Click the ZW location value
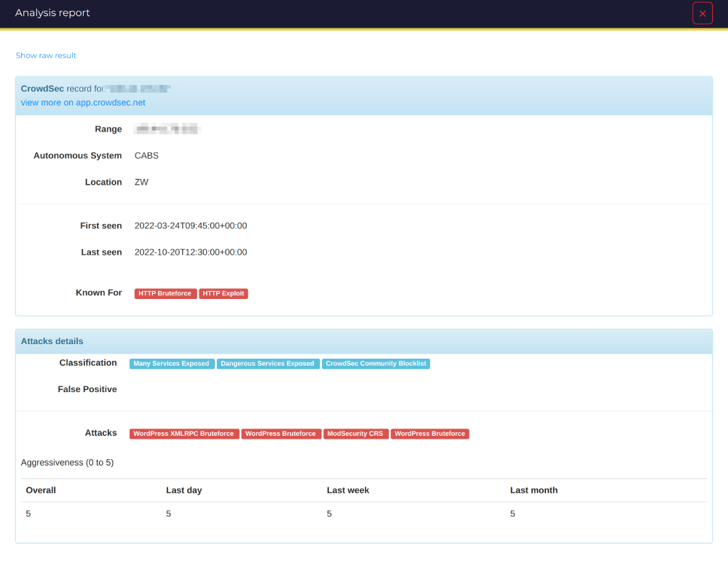Screen dimensions: 728x574 141,183
